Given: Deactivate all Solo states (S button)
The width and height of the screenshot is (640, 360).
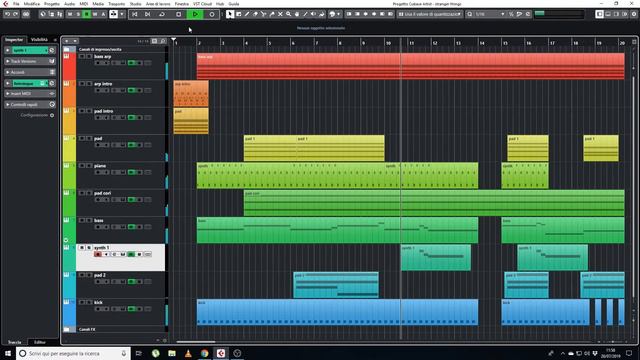Looking at the screenshot, I should (78, 14).
